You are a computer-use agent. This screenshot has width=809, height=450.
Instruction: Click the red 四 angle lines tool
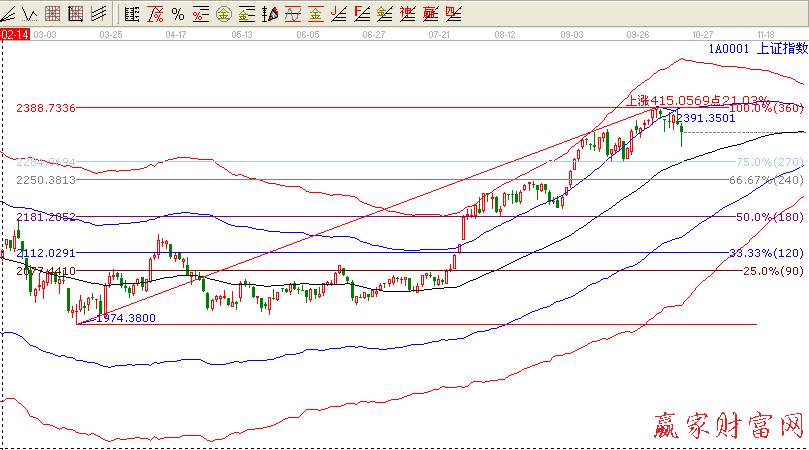[453, 14]
